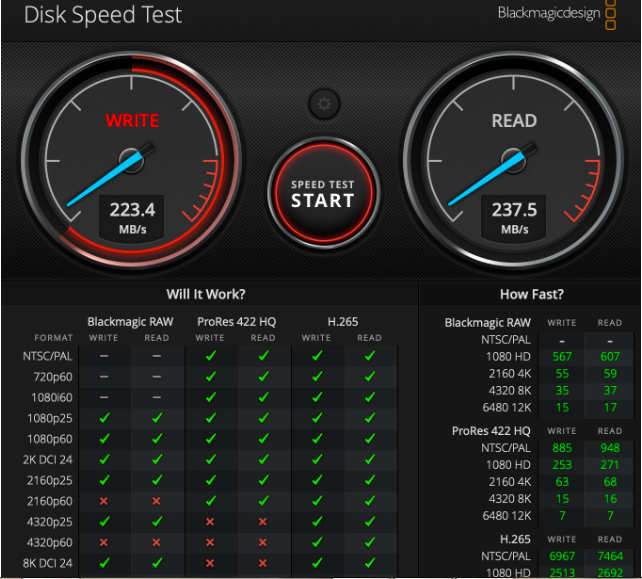The width and height of the screenshot is (642, 579).
Task: Click Blackmagic RAW 2160 4K write value 55
Action: (x=562, y=373)
